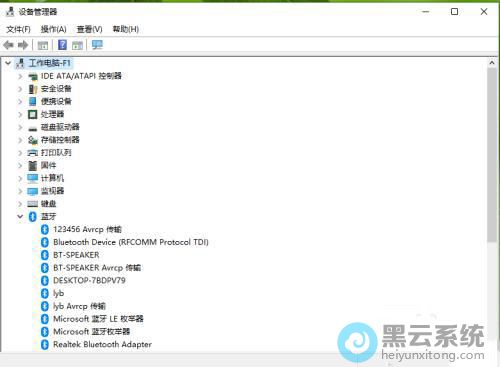
Task: Select the lyb Bluetooth device
Action: tap(58, 293)
